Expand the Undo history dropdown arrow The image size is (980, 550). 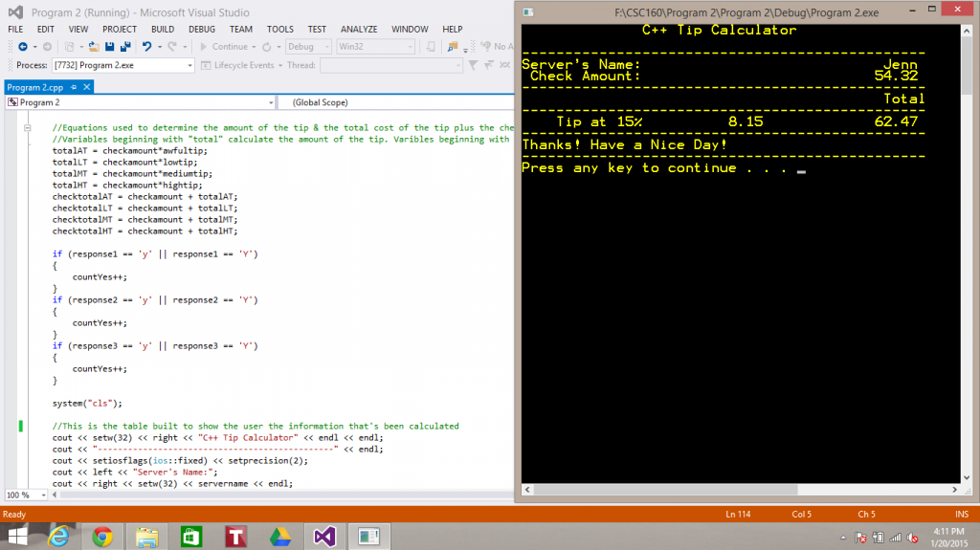(160, 47)
